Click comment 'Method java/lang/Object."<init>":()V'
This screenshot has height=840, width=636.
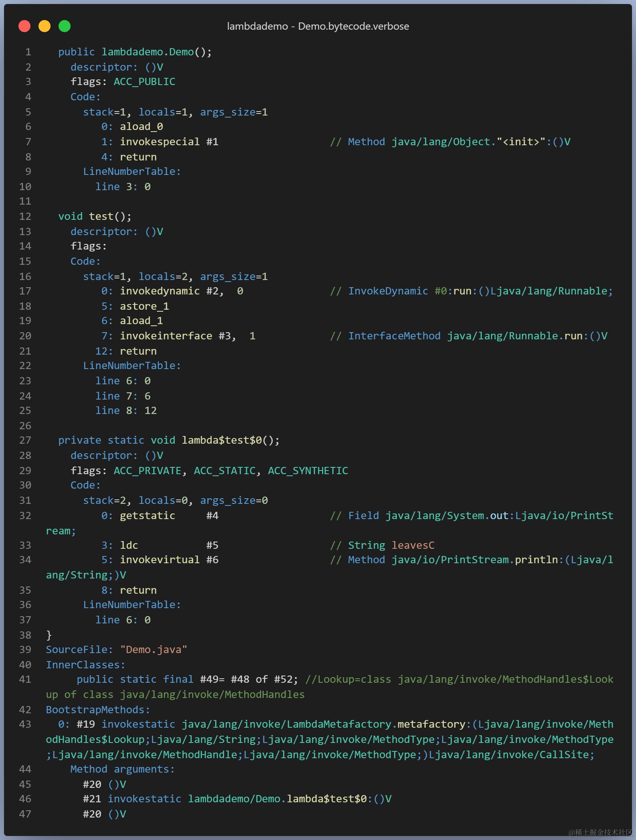coord(459,142)
